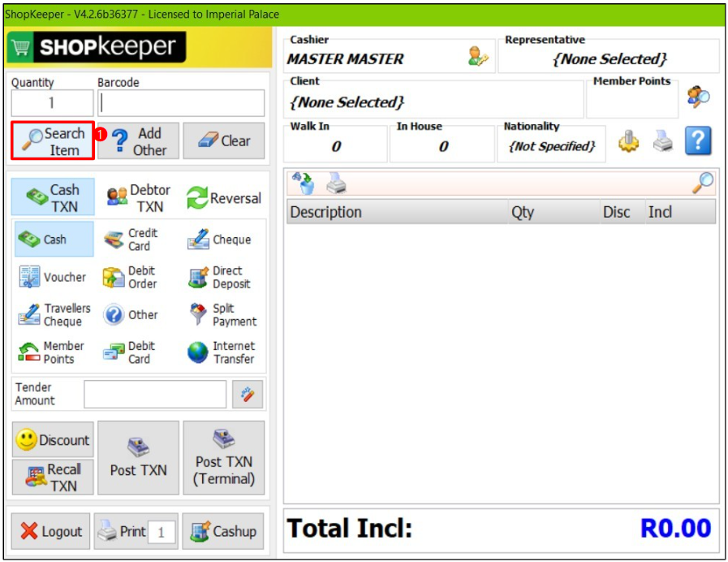Click the In House count value

(443, 147)
